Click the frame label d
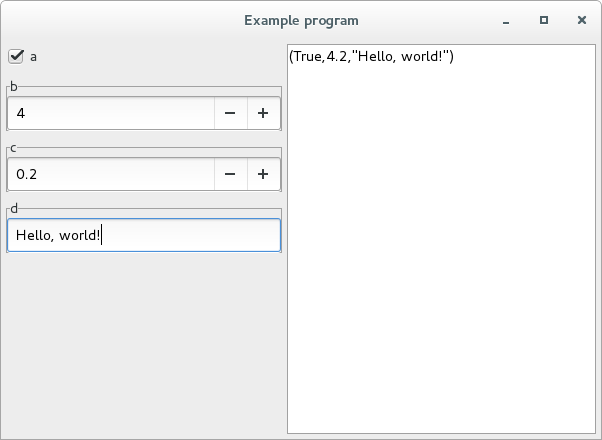Image resolution: width=602 pixels, height=440 pixels. (14, 209)
